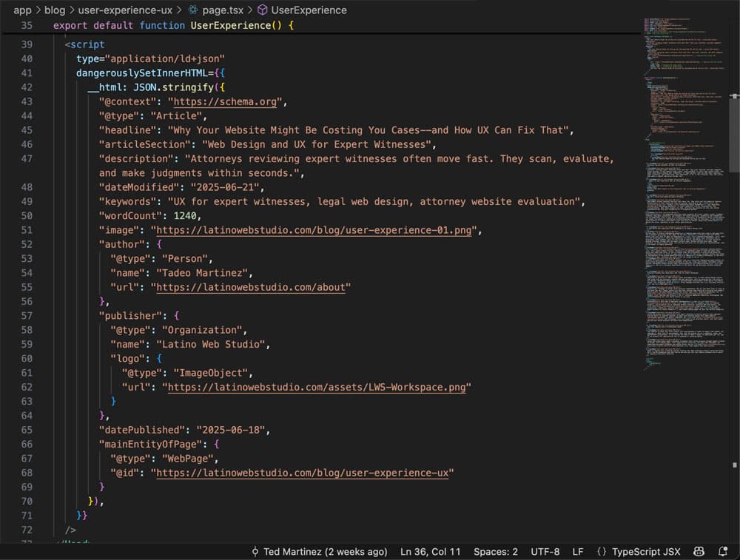Open the user-experience-01.png image URL

(x=314, y=230)
